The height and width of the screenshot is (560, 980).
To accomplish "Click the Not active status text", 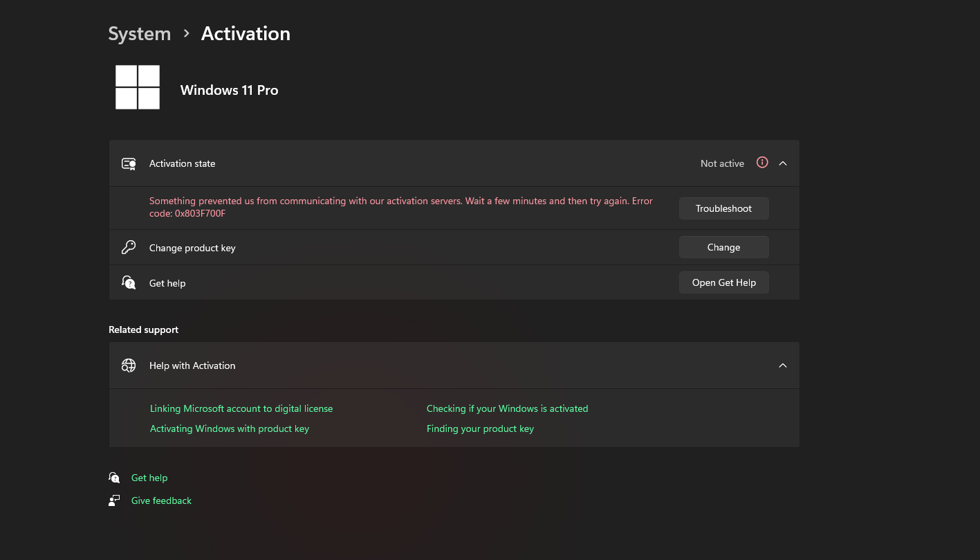I will [x=722, y=163].
